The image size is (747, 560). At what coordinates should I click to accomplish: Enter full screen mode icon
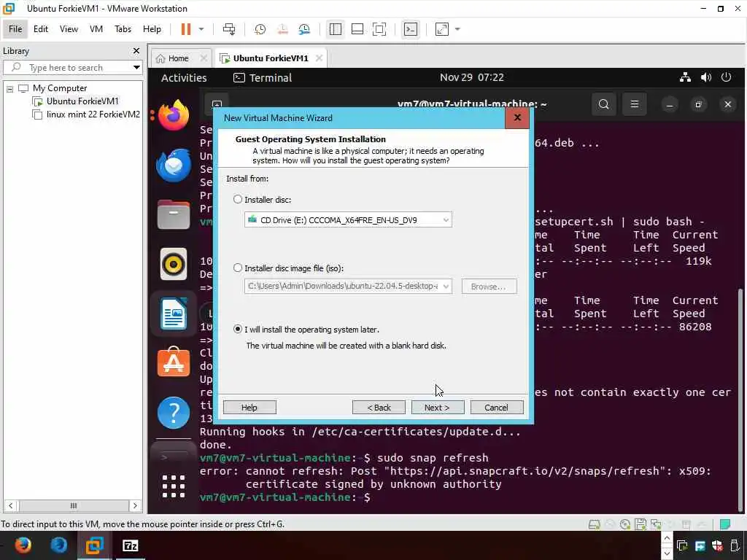point(379,29)
